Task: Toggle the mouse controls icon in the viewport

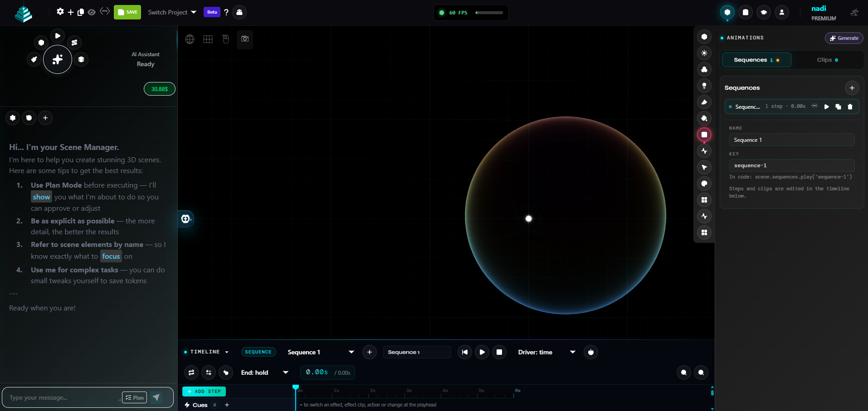Action: click(x=226, y=39)
